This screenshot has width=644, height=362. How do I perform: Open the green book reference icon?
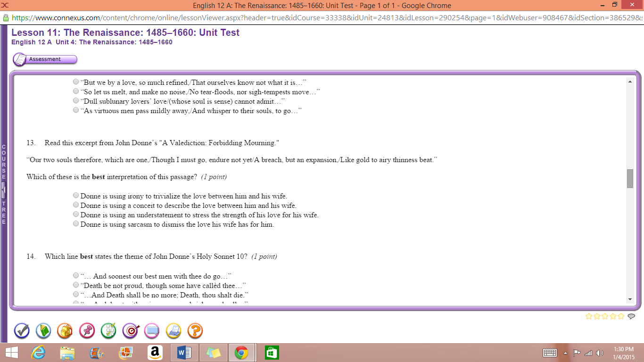click(x=43, y=331)
